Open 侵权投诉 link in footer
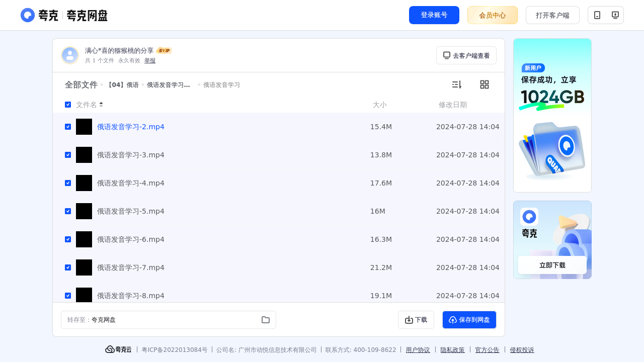Viewport: 644px width, 362px height. click(x=522, y=350)
